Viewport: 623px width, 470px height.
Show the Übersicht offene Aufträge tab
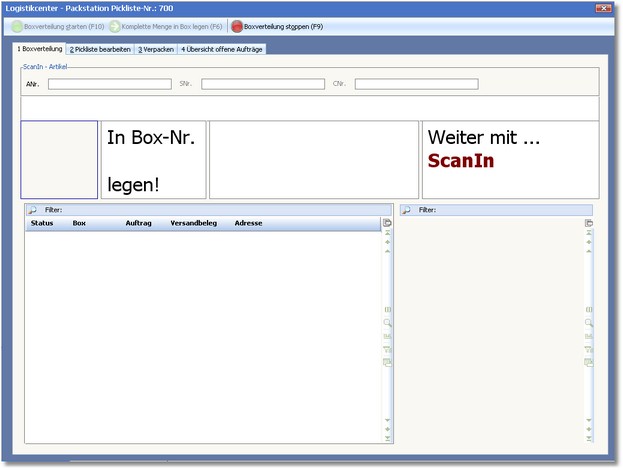pyautogui.click(x=221, y=49)
